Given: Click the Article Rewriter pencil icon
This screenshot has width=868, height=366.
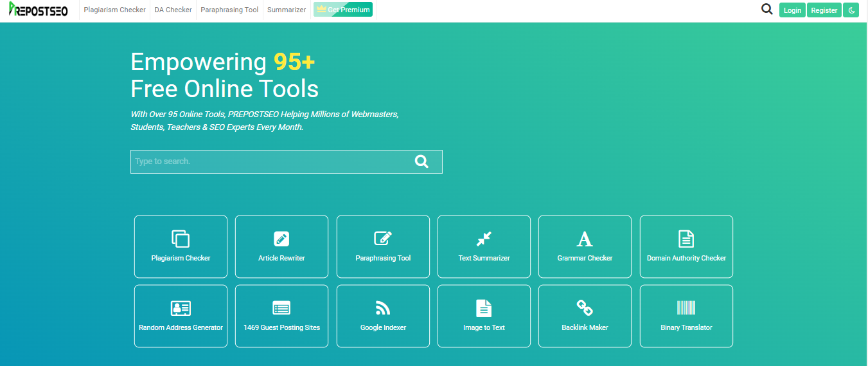Looking at the screenshot, I should [281, 239].
